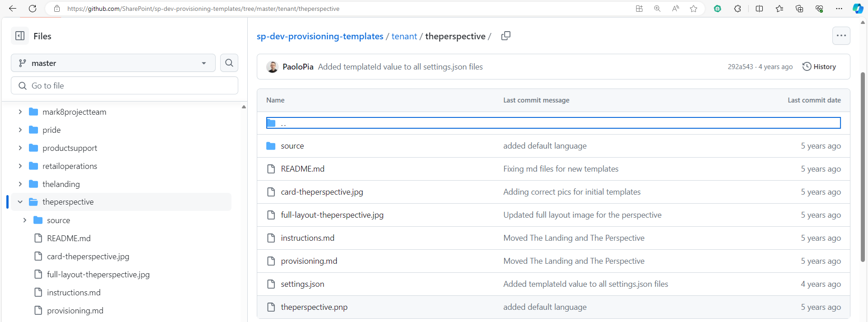Collapse the Files side panel icon
The width and height of the screenshot is (868, 322).
[20, 36]
